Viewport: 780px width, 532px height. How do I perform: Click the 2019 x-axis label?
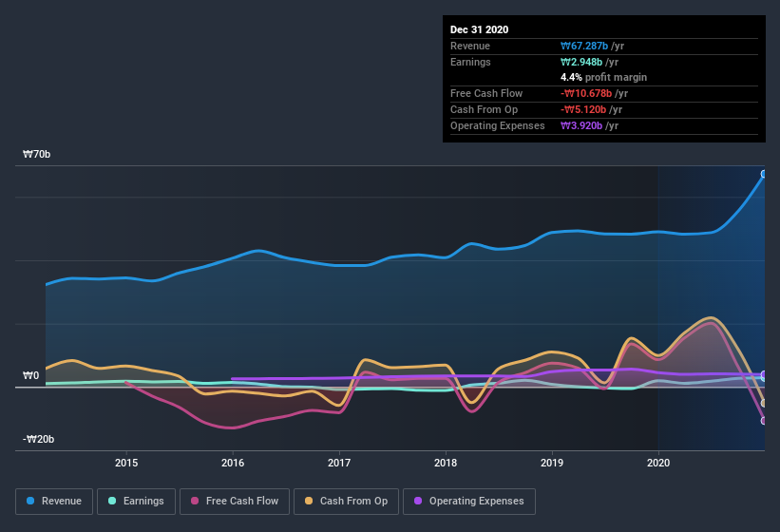coord(552,463)
